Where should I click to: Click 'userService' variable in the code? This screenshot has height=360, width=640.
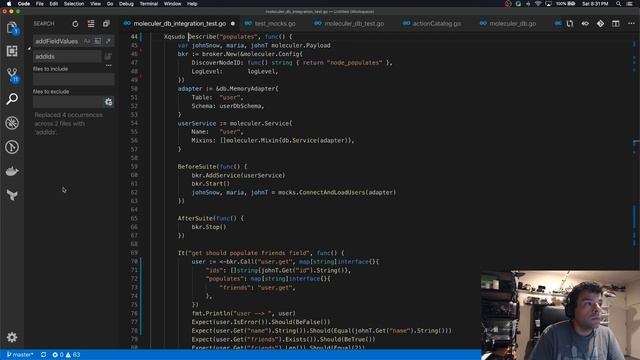pyautogui.click(x=197, y=123)
